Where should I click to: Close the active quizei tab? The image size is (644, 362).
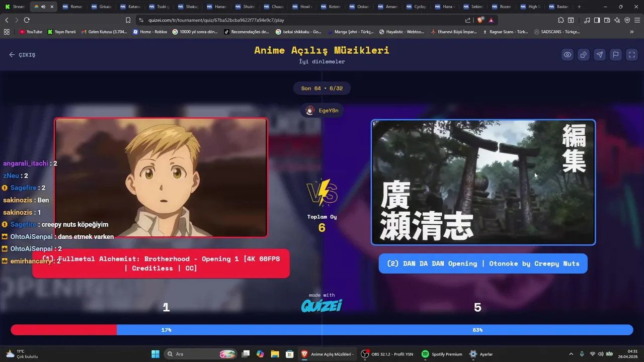tap(52, 7)
